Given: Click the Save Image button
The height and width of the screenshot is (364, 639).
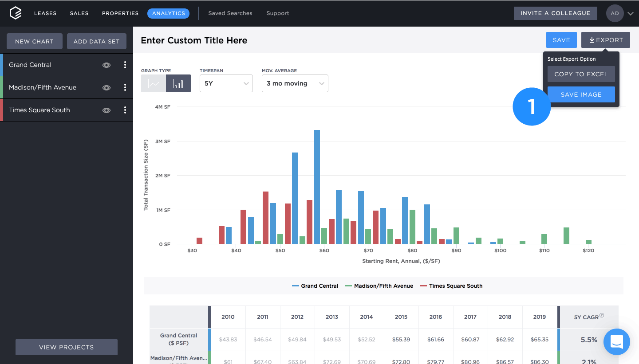Looking at the screenshot, I should pos(581,94).
